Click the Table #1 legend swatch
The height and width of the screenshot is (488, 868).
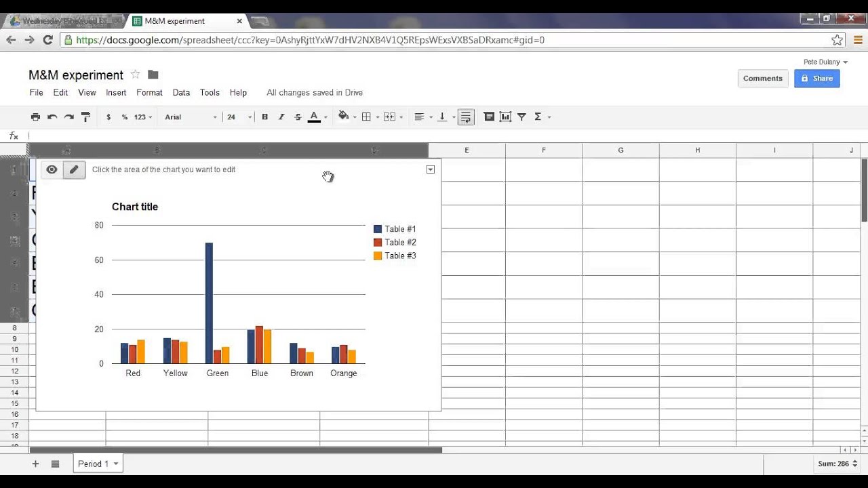pyautogui.click(x=378, y=229)
